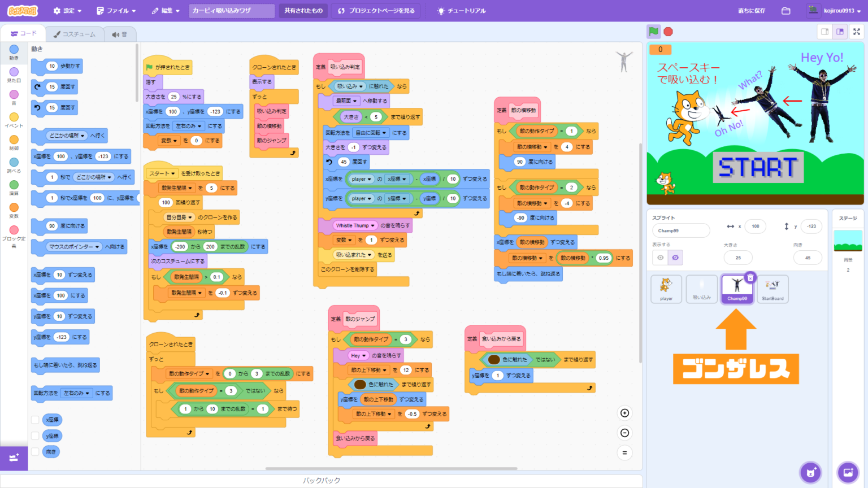The width and height of the screenshot is (868, 488).
Task: Click the red stop sign
Action: [668, 32]
